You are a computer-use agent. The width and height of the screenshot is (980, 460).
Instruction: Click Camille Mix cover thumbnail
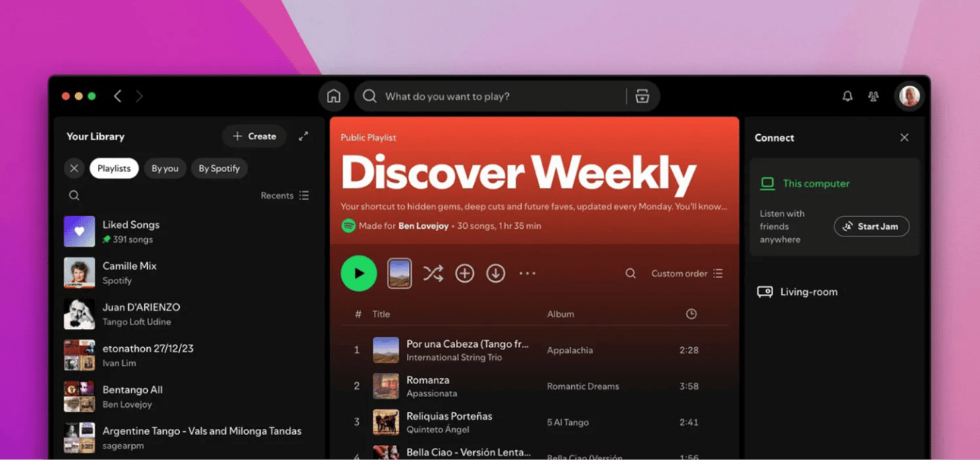[79, 273]
